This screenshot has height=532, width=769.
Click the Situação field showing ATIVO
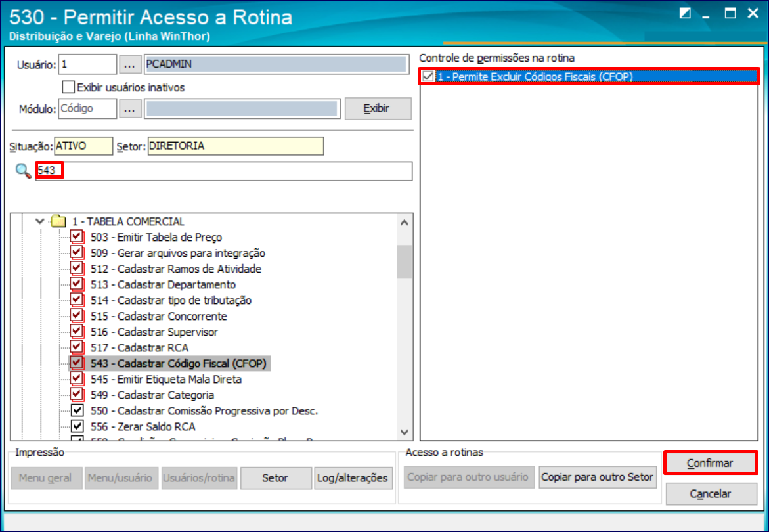[83, 146]
